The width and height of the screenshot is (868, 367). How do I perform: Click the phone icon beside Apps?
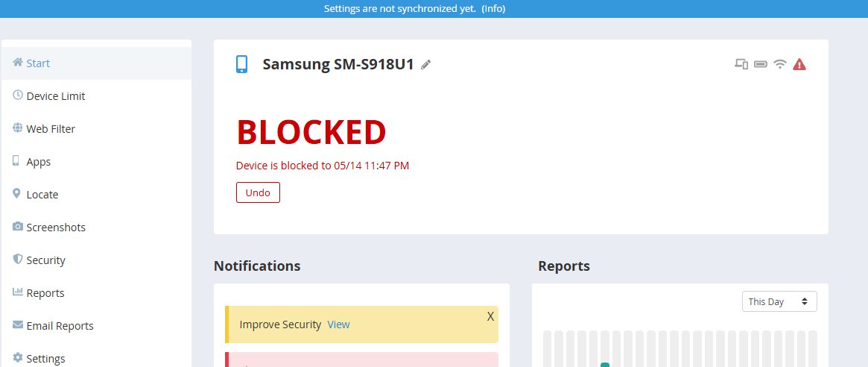[16, 161]
